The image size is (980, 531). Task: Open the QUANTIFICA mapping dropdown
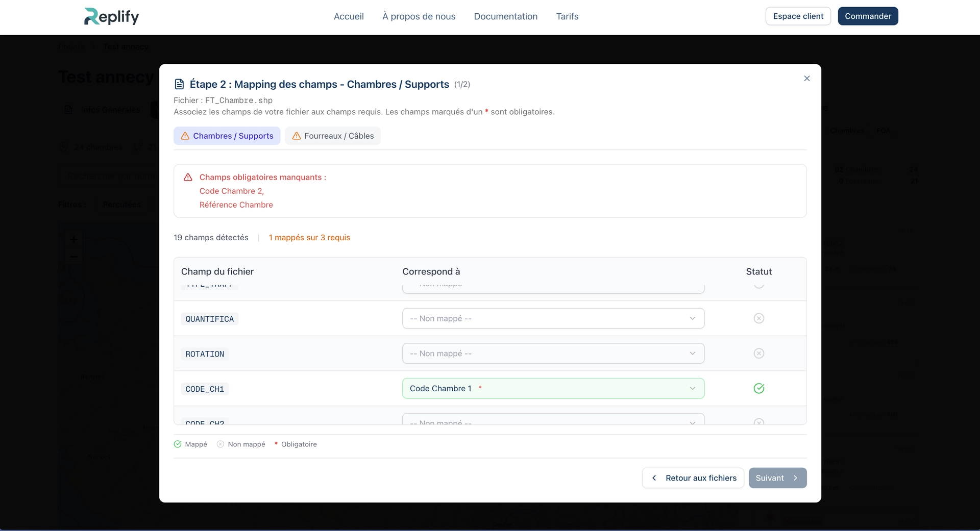553,318
